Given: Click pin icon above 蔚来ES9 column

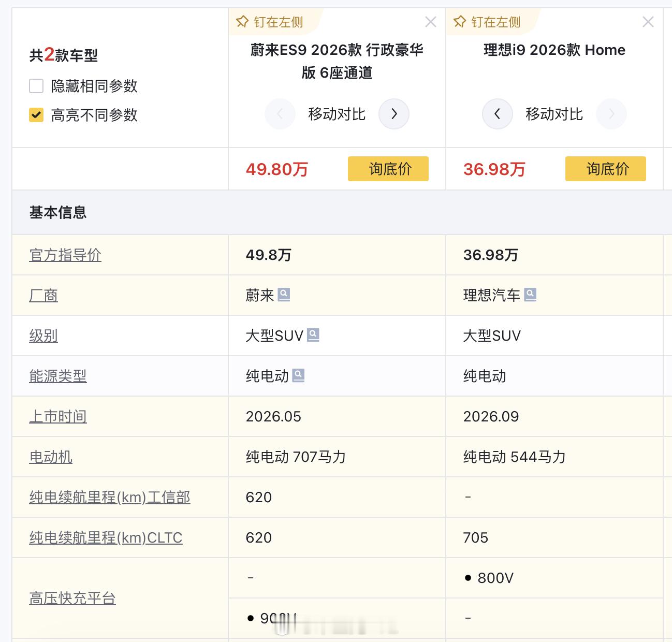Looking at the screenshot, I should coord(242,22).
